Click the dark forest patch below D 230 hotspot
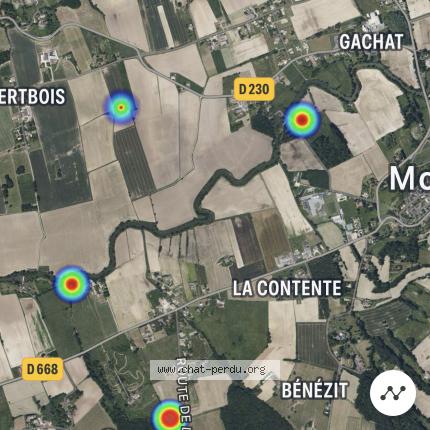Viewport: 430px width, 430px height. (x=330, y=145)
